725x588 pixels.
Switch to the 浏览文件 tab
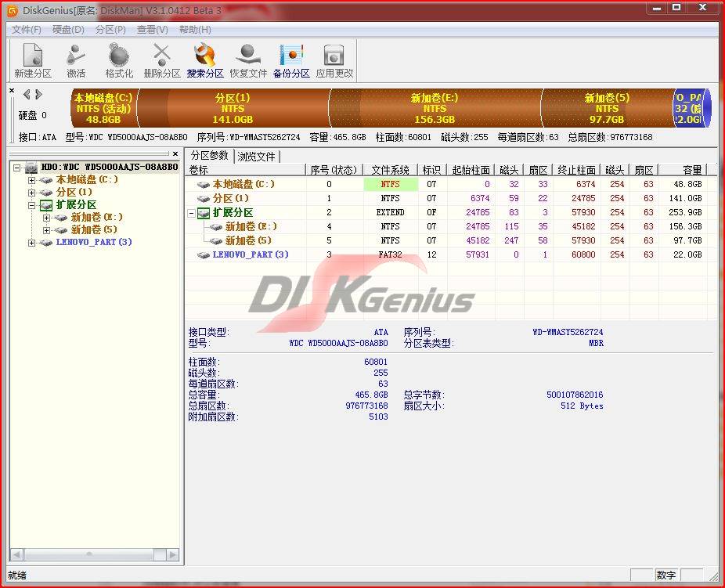(x=256, y=157)
